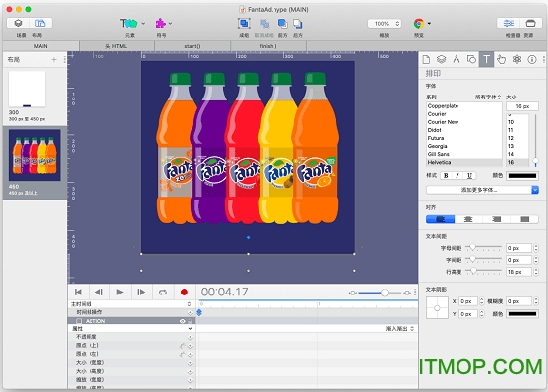Image resolution: width=548 pixels, height=392 pixels.
Task: Open the ease in-out timing dropdown
Action: (400, 329)
